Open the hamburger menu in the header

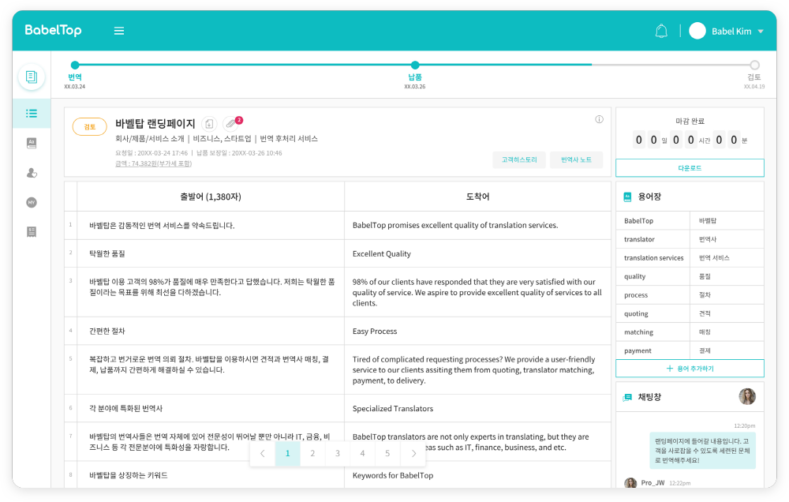(x=119, y=31)
